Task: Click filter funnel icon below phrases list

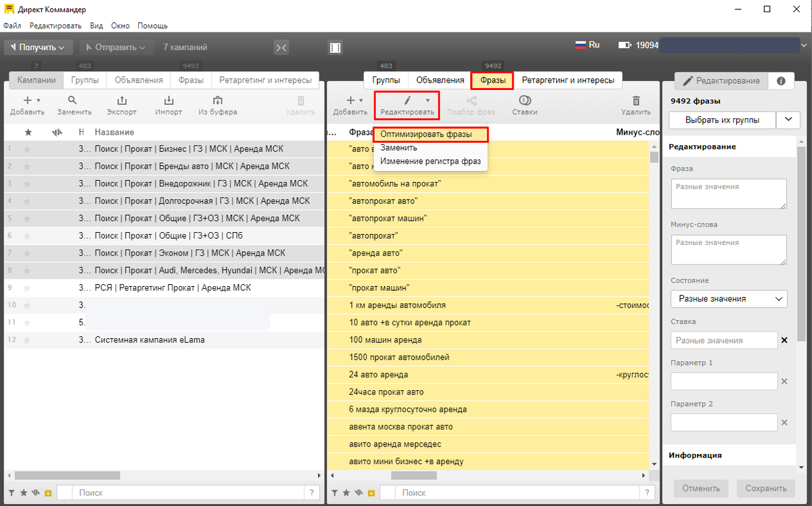Action: pyautogui.click(x=336, y=493)
